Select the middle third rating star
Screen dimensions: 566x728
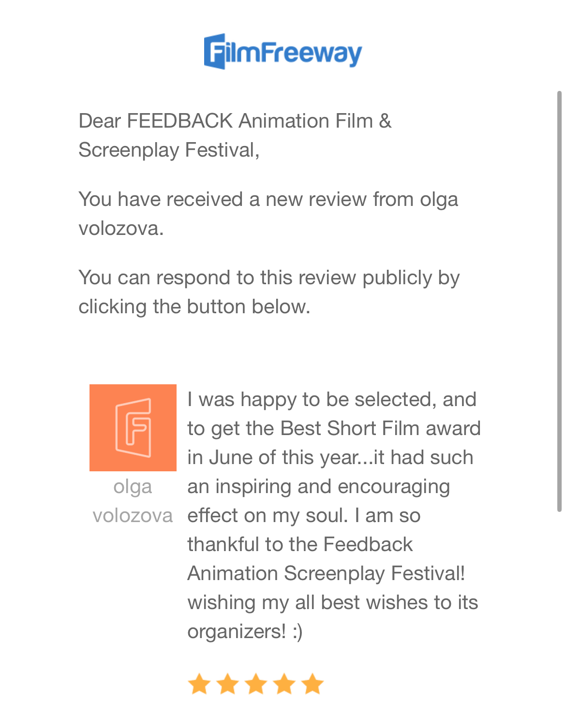256,684
